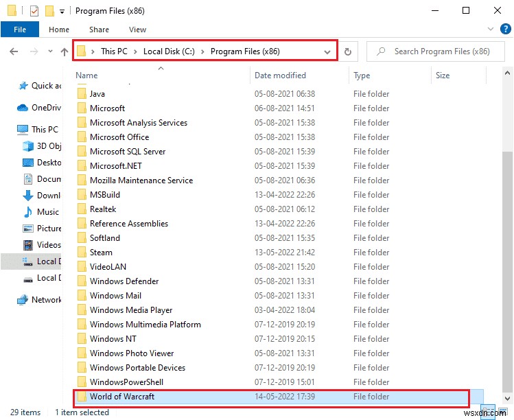Click the Properties quick access toolbar icon
The height and width of the screenshot is (420, 514).
click(34, 11)
